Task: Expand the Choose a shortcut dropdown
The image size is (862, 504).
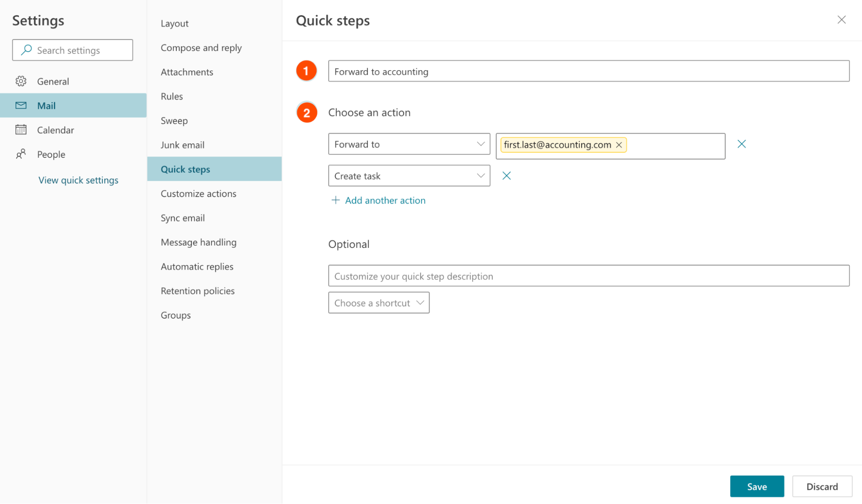Action: tap(378, 302)
